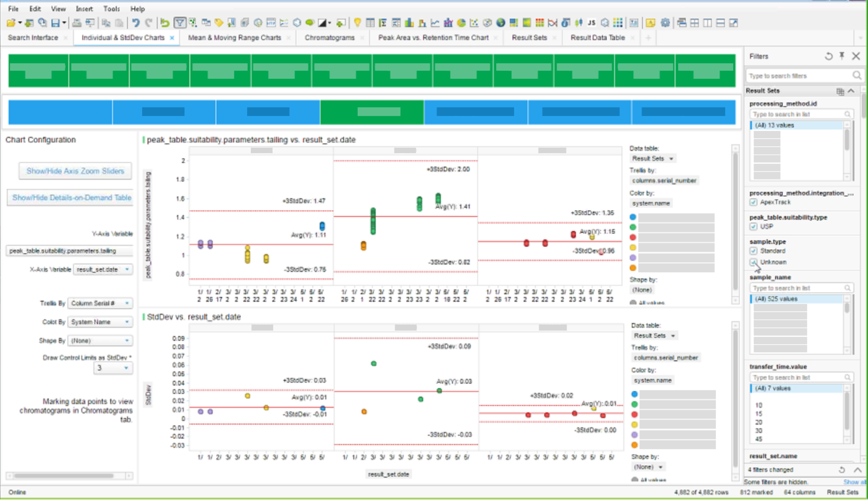Click the Undo arrow icon
The width and height of the screenshot is (868, 500).
[136, 23]
